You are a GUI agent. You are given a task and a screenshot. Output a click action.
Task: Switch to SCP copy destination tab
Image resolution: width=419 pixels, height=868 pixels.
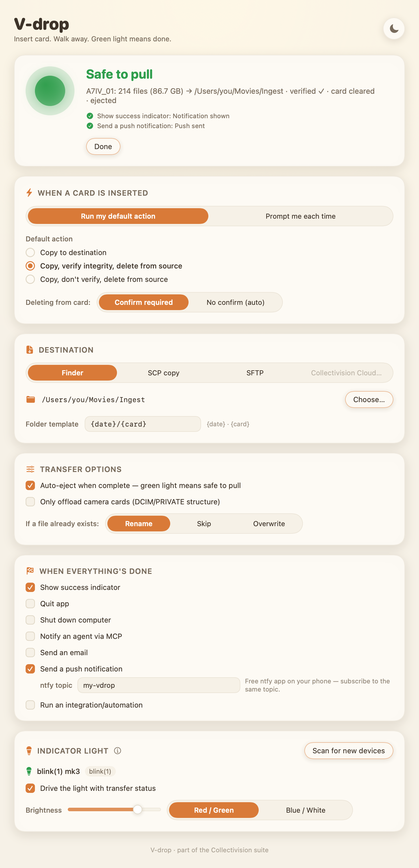[x=164, y=373]
